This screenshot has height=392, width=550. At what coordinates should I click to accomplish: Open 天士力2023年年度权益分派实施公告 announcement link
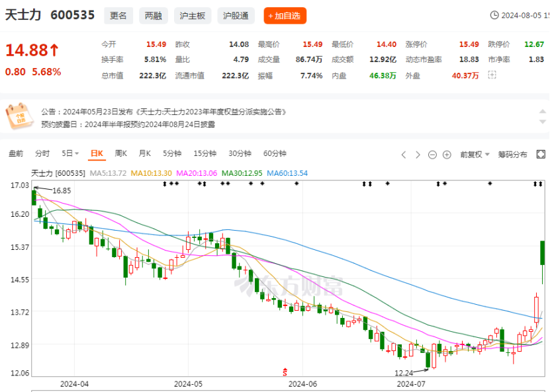pyautogui.click(x=212, y=112)
